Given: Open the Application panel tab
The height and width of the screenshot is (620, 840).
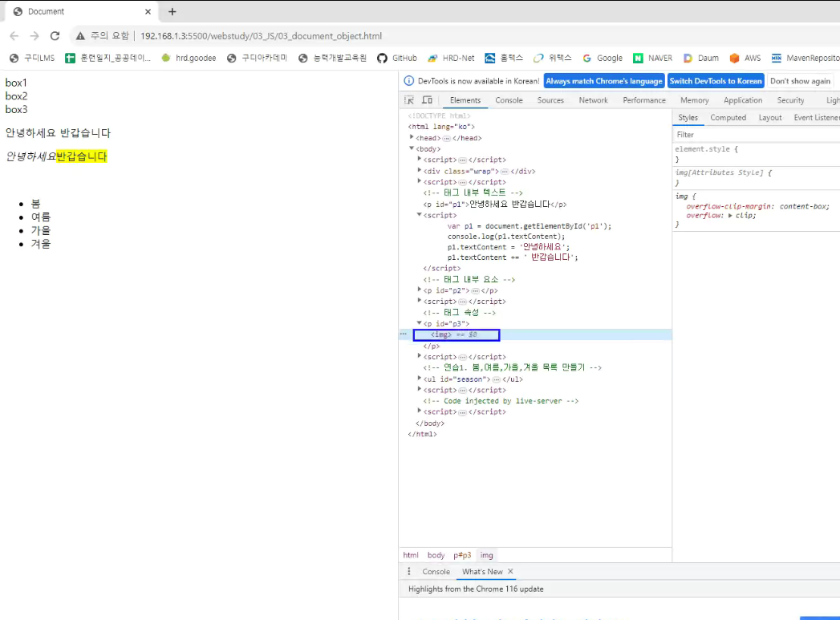Looking at the screenshot, I should tap(742, 100).
